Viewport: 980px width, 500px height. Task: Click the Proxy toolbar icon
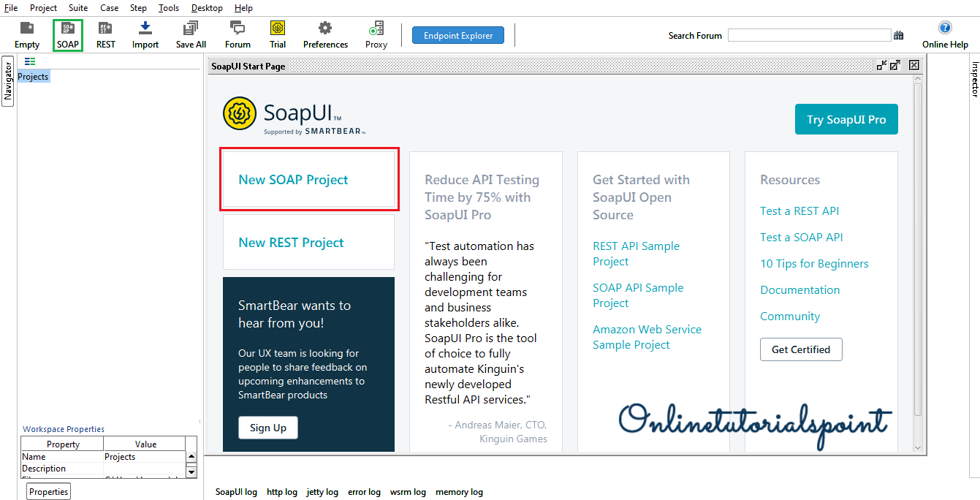376,29
